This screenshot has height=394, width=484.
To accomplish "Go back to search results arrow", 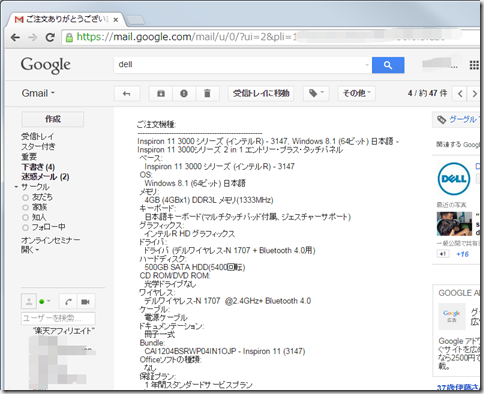I will (x=127, y=94).
